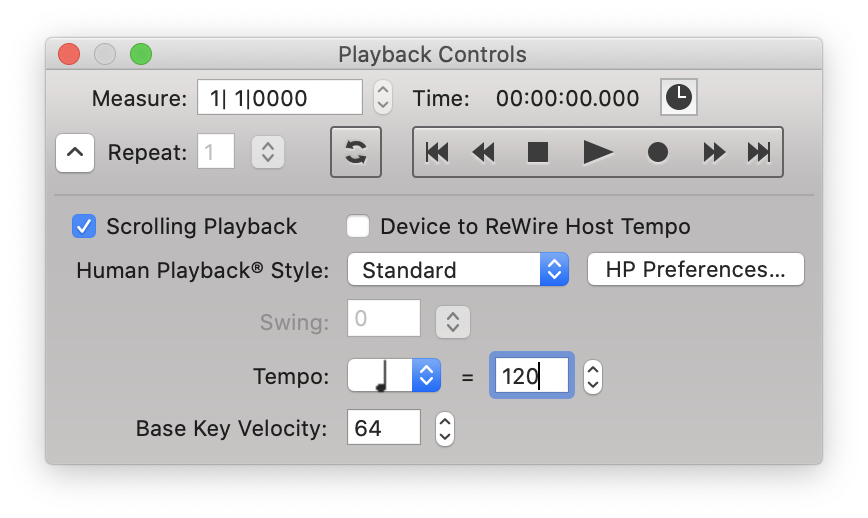Viewport: 868px width, 518px height.
Task: Click the Measure input field
Action: coord(280,97)
